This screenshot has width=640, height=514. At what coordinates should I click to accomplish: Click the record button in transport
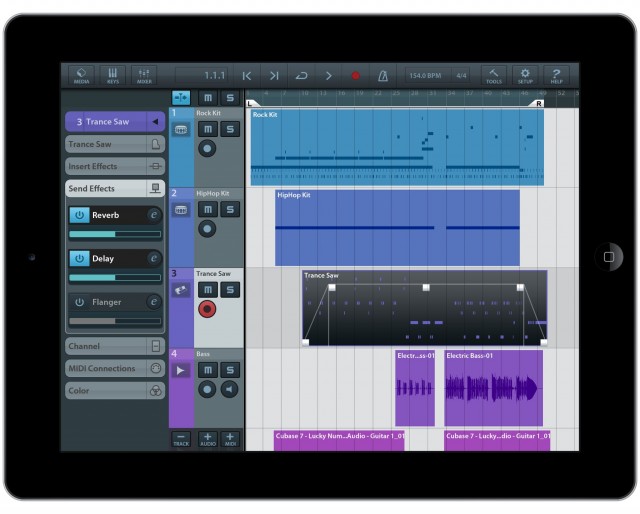point(355,76)
